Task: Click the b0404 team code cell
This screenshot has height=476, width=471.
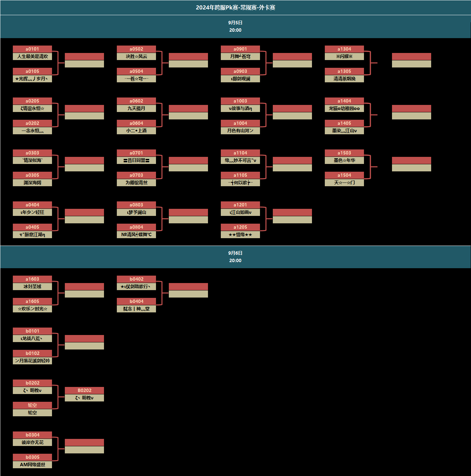Action: click(x=136, y=301)
